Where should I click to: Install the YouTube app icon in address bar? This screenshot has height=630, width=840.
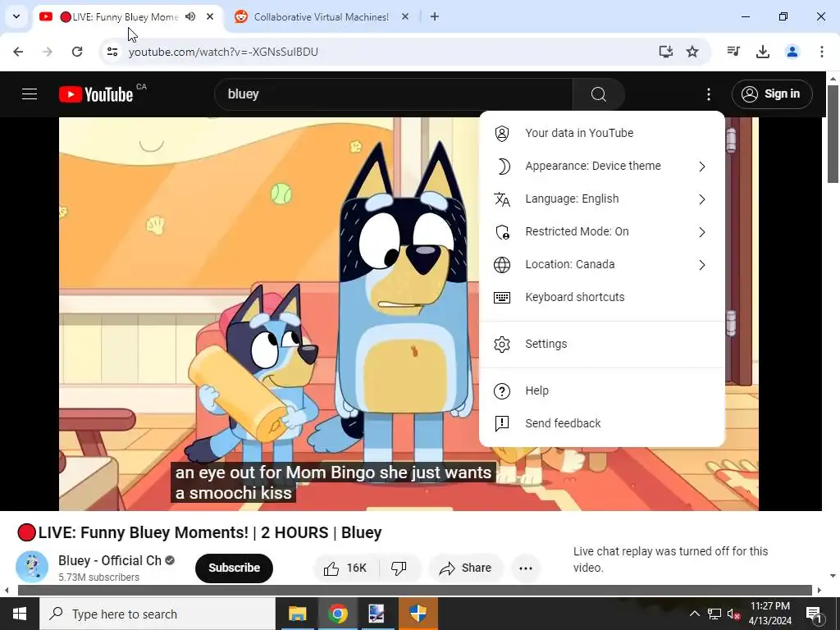tap(665, 52)
